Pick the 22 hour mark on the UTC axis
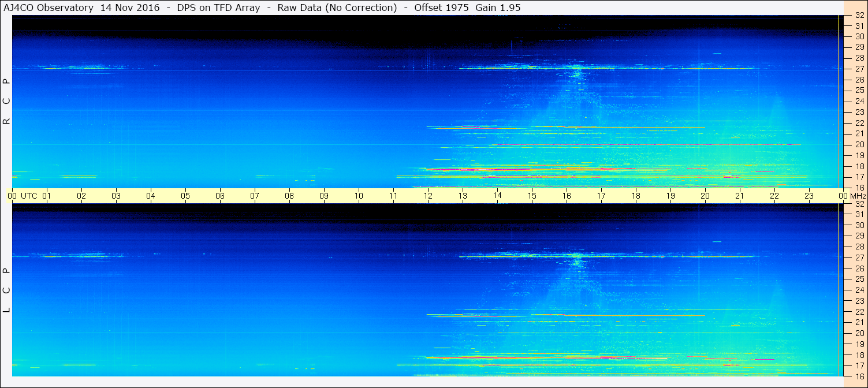This screenshot has width=868, height=388. tap(774, 196)
